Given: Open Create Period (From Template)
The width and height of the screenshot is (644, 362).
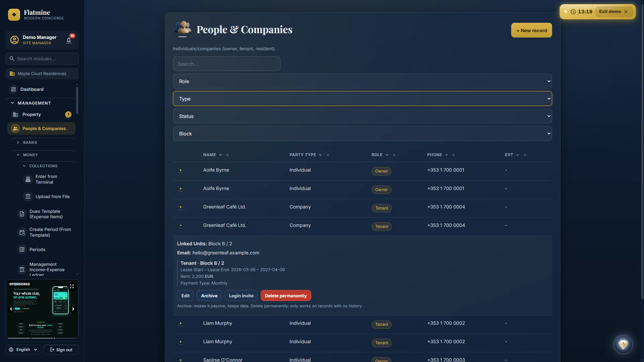Looking at the screenshot, I should click(45, 232).
